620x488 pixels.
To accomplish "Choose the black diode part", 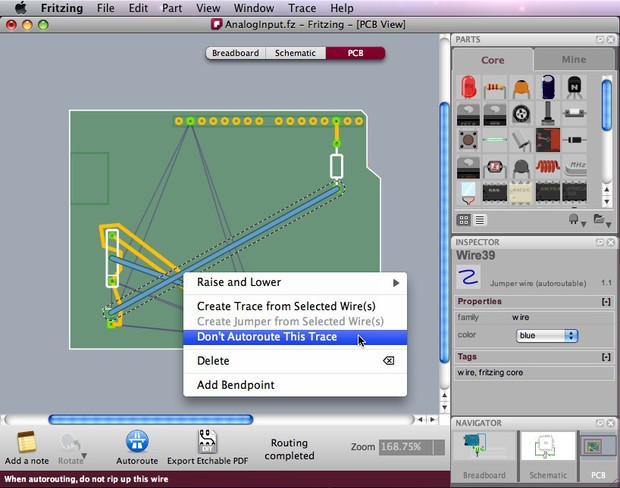I will point(574,140).
